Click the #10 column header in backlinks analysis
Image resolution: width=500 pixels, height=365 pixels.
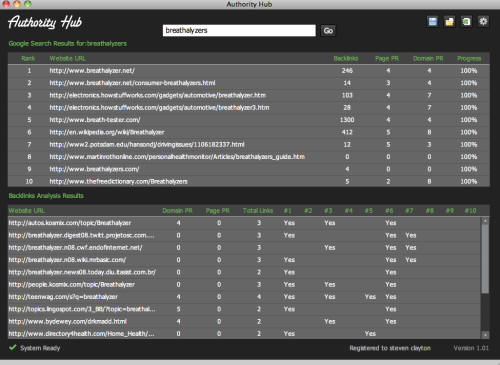tap(470, 211)
